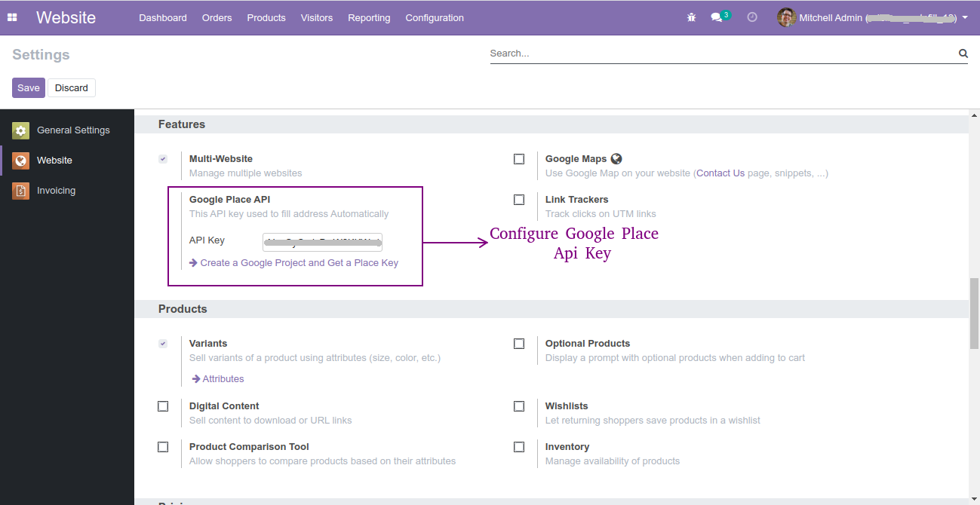The image size is (980, 505).
Task: Click the Invoicing sidebar icon
Action: point(21,191)
